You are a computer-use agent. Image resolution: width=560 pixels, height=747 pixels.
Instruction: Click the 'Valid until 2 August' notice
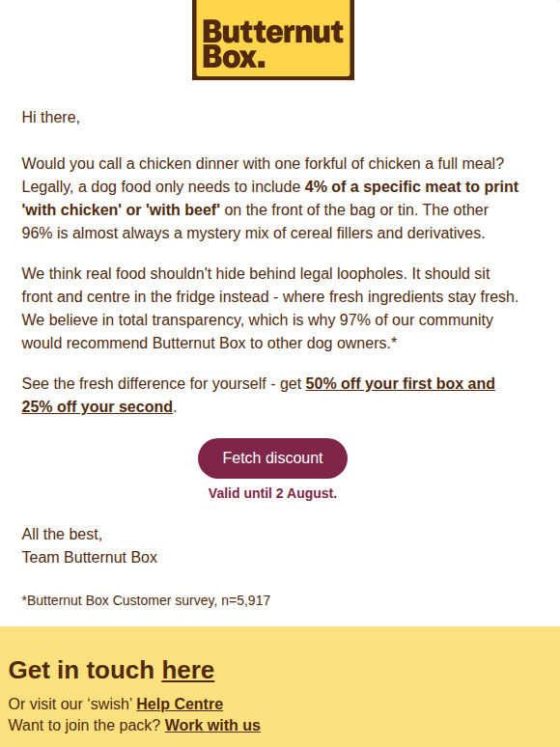tap(272, 493)
